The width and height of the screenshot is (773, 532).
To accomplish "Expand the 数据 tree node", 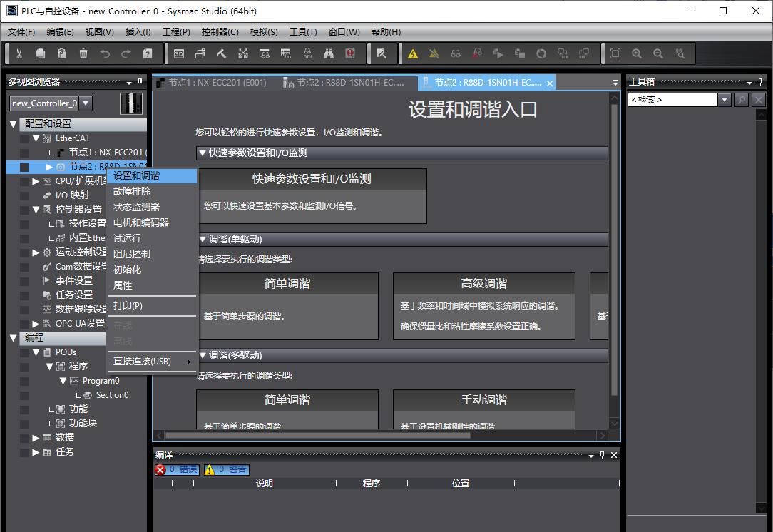I will coord(36,438).
